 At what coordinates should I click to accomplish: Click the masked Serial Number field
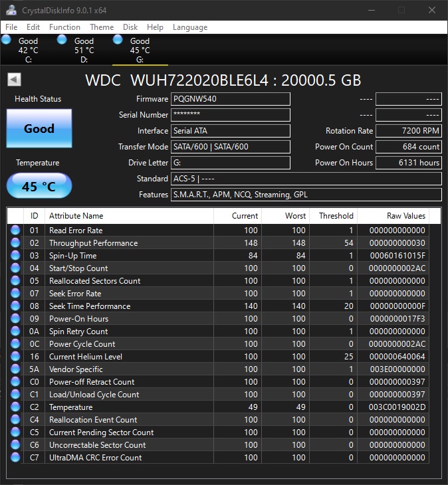click(231, 115)
